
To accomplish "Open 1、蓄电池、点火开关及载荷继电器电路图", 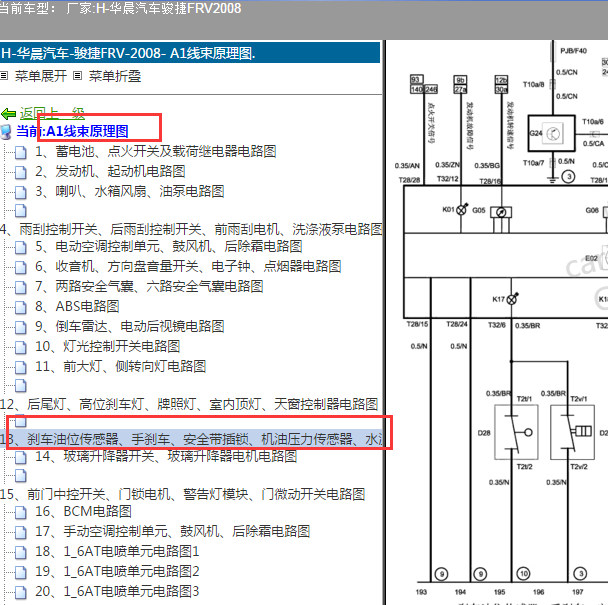I will [x=155, y=151].
